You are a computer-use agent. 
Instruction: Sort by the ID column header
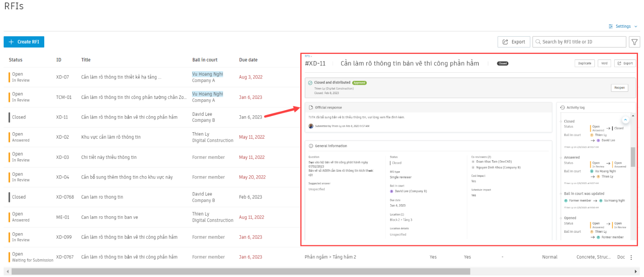[x=59, y=60]
